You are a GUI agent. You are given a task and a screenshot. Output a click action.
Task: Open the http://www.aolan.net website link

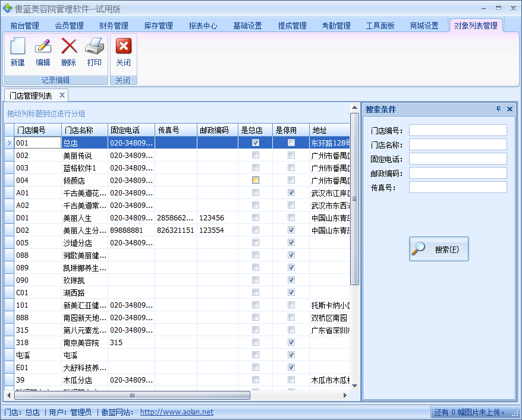(x=177, y=412)
